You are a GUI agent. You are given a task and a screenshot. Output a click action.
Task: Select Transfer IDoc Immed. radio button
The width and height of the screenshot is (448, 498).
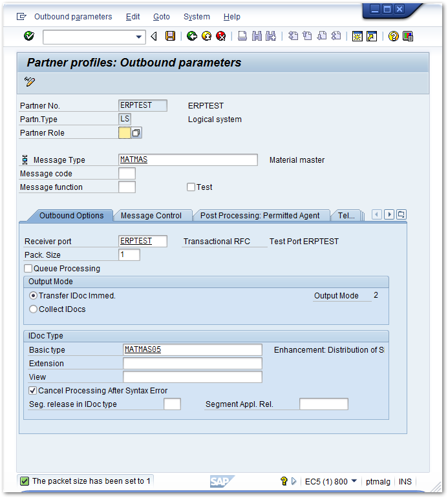(x=33, y=296)
